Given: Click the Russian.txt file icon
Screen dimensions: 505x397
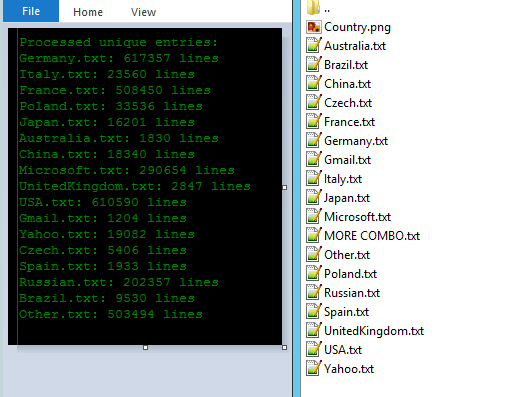Looking at the screenshot, I should tap(313, 293).
